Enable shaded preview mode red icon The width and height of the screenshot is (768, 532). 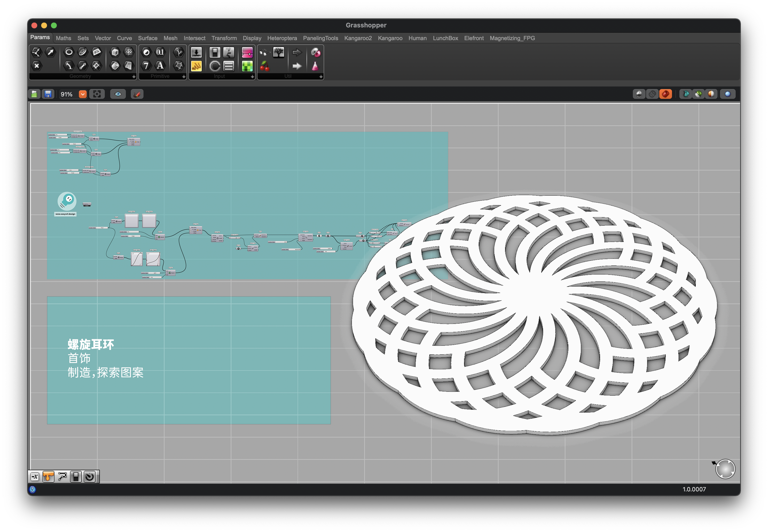tap(666, 94)
